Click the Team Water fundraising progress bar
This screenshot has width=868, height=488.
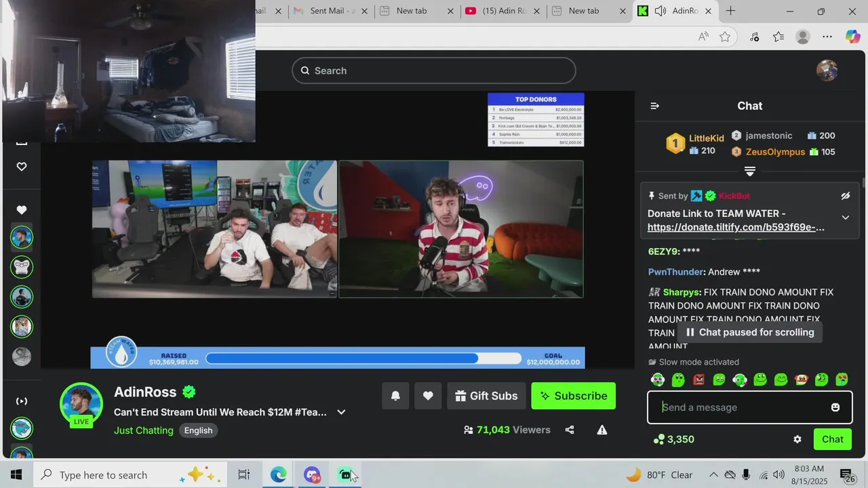(364, 359)
